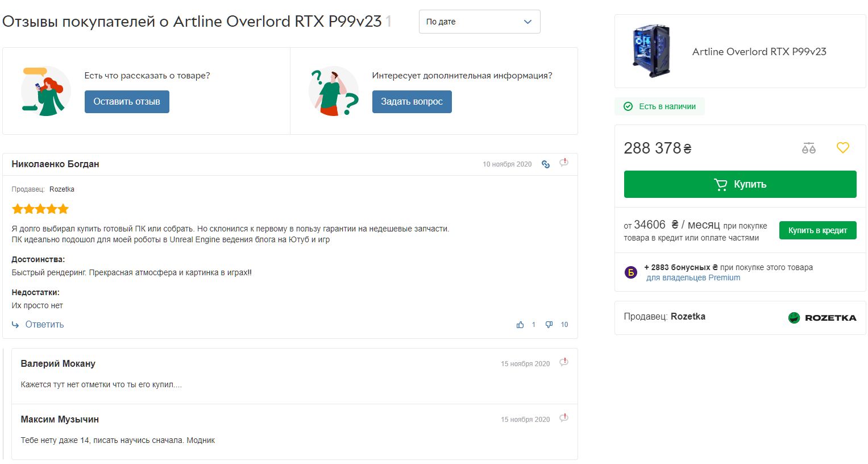Like the review with thumbs up
The image size is (868, 464).
pyautogui.click(x=520, y=325)
